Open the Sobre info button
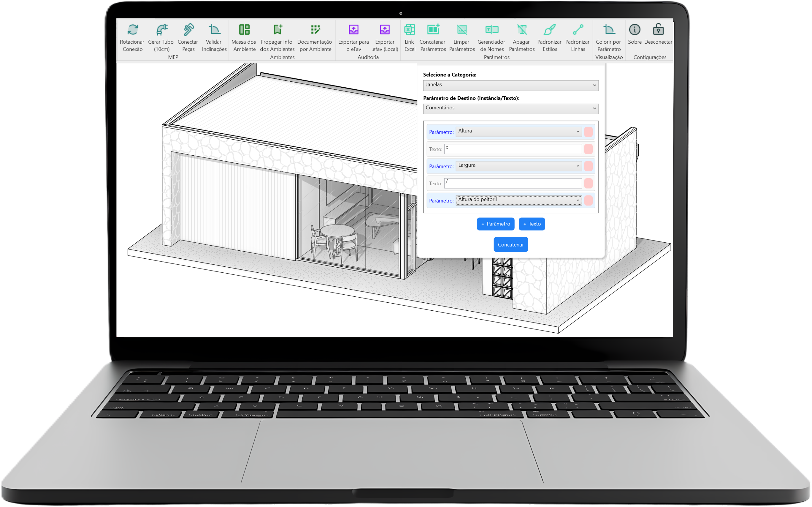The width and height of the screenshot is (812, 507). click(x=635, y=34)
